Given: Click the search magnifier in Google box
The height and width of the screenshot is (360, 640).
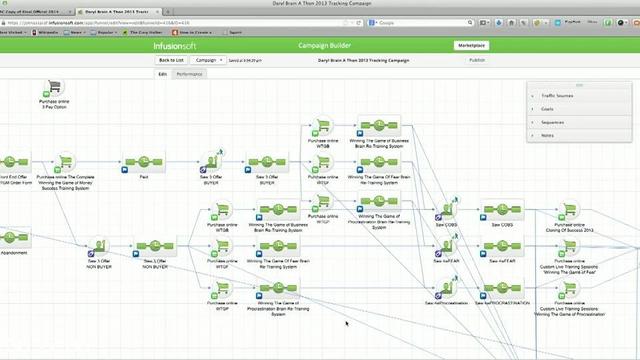Looking at the screenshot, I should point(470,23).
